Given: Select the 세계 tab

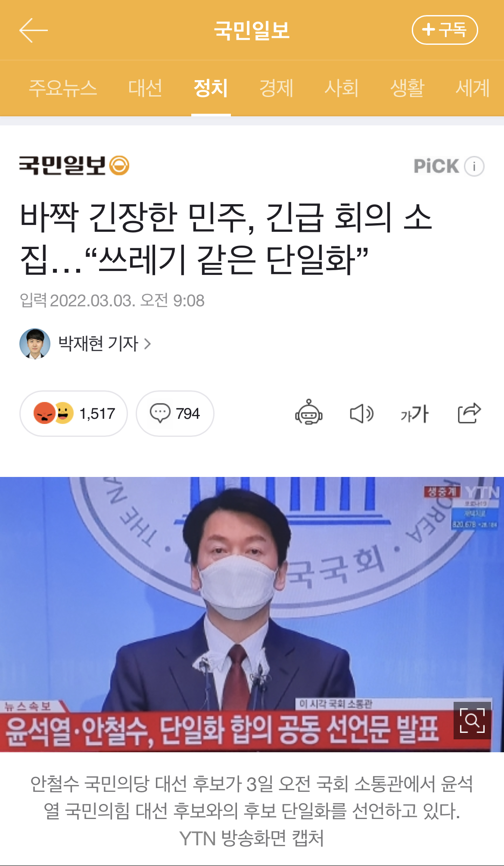Looking at the screenshot, I should click(x=473, y=88).
